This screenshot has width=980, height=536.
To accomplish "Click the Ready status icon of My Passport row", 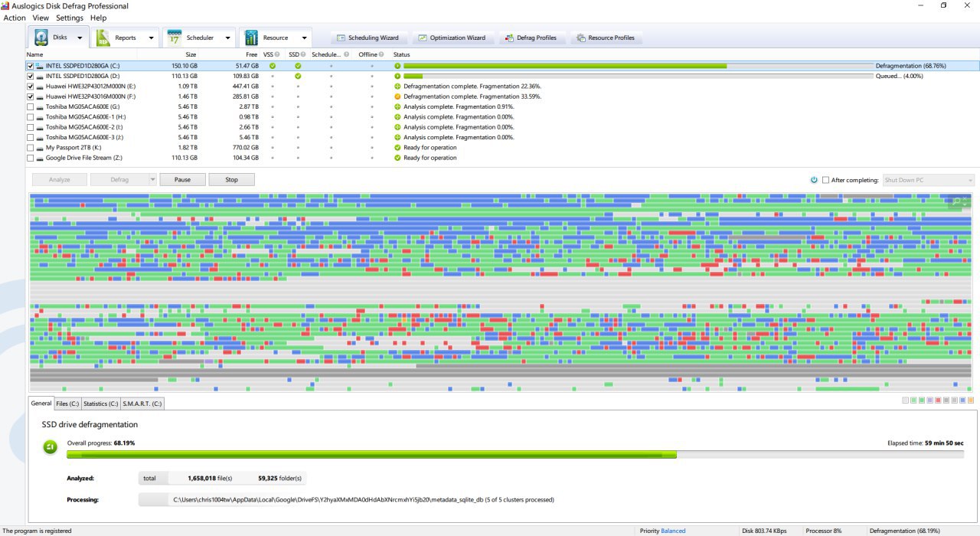I will pos(397,148).
